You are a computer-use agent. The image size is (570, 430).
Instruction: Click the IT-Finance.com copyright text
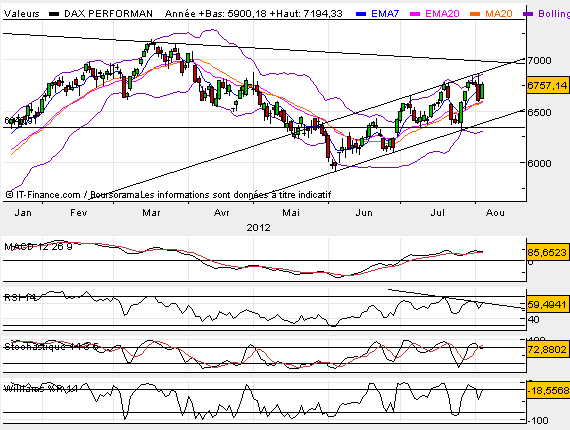43,195
